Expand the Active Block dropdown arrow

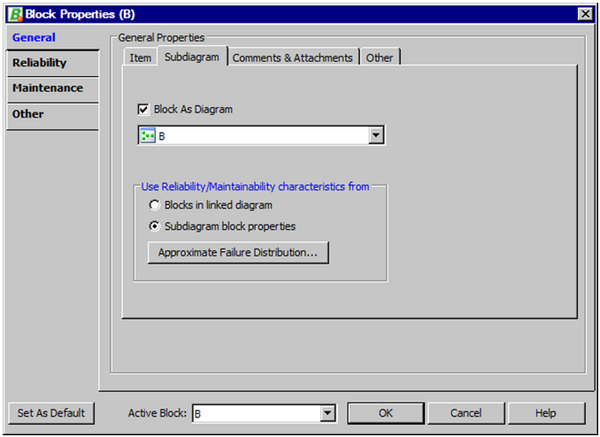pos(328,413)
